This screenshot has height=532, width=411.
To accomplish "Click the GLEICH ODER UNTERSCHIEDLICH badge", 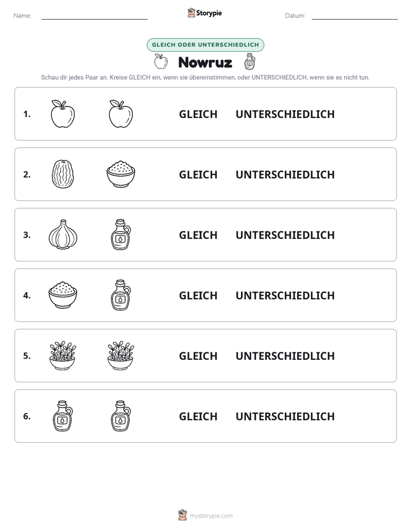I will pos(205,45).
